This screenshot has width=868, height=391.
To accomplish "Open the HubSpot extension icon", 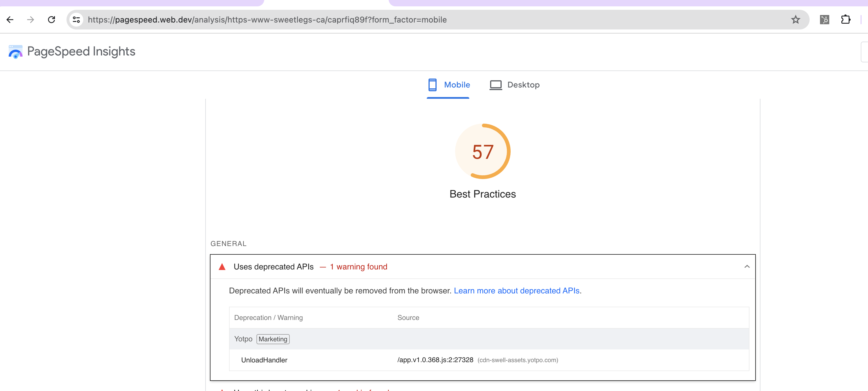I will (824, 20).
